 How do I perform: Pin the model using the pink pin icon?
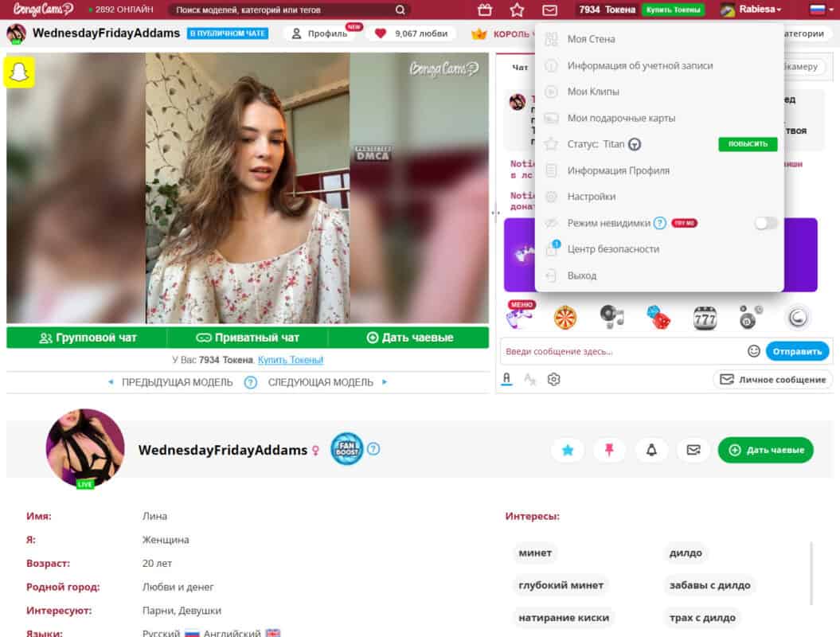click(609, 450)
